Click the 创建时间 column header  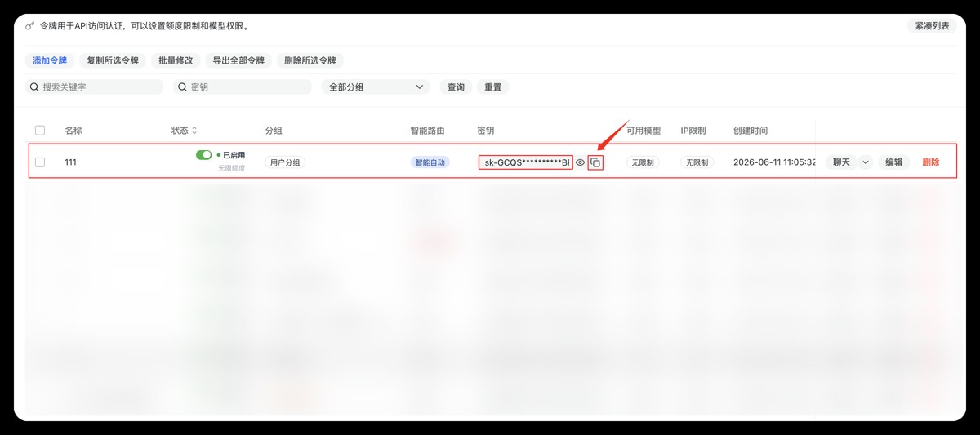pyautogui.click(x=751, y=131)
